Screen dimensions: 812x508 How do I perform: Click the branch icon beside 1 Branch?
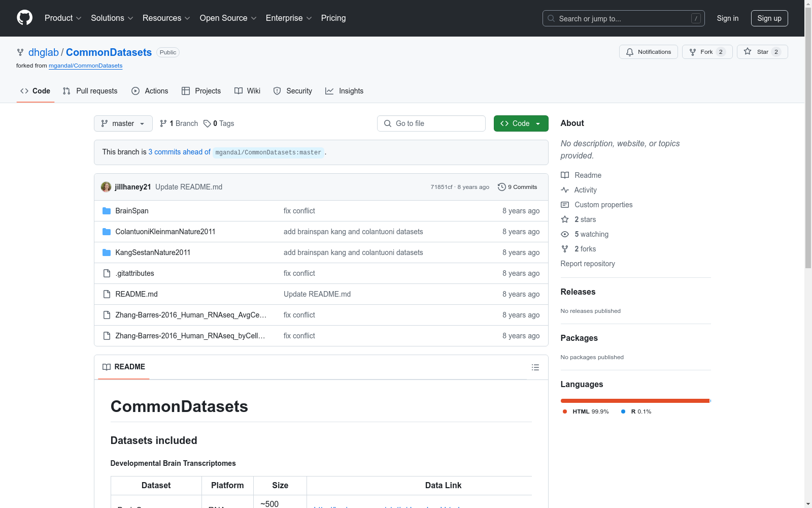[163, 123]
